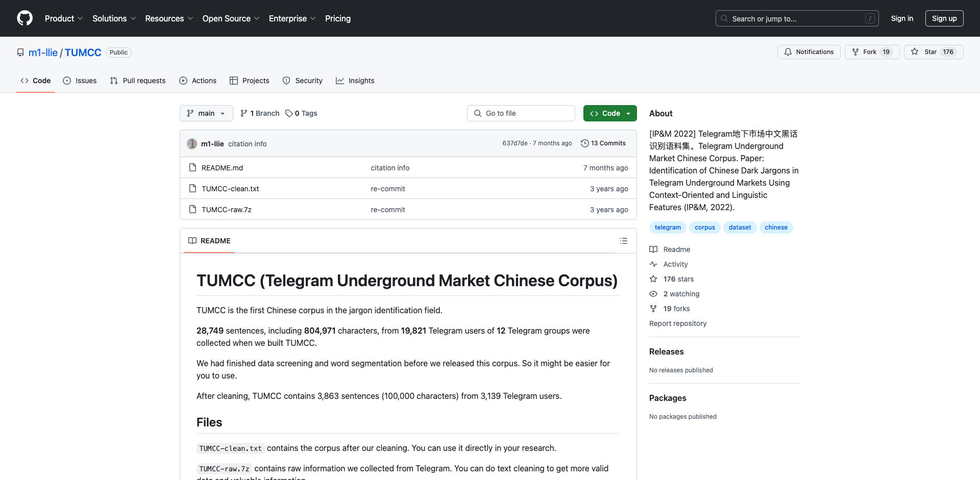This screenshot has height=480, width=980.
Task: Select the Code tab
Action: pos(36,81)
